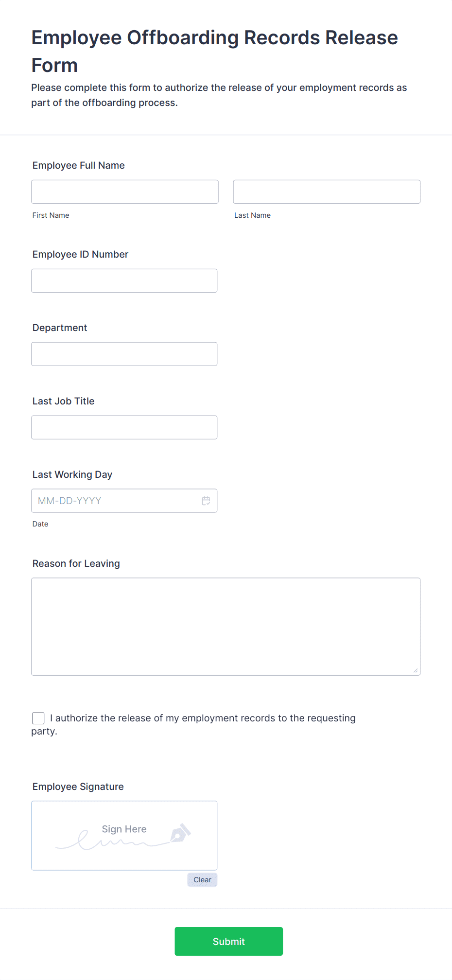Click the First Name input field
452x980 pixels.
tap(125, 192)
